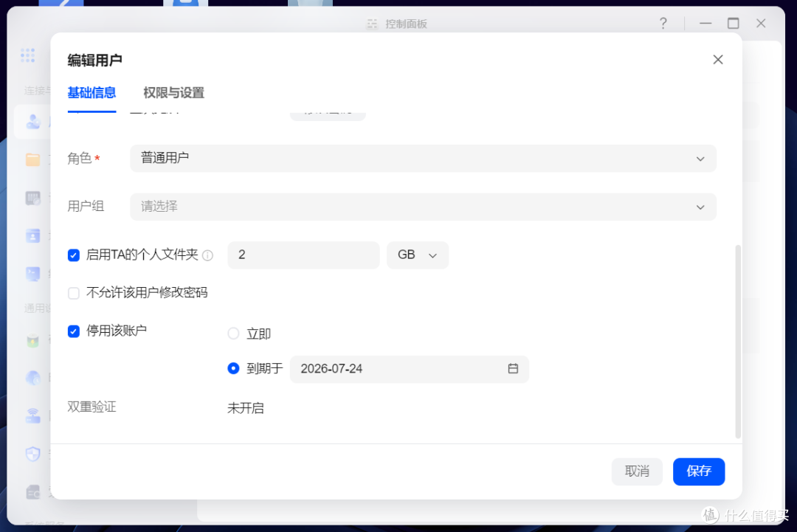Minimize the 控制面板 window
This screenshot has height=532, width=797.
tap(705, 24)
